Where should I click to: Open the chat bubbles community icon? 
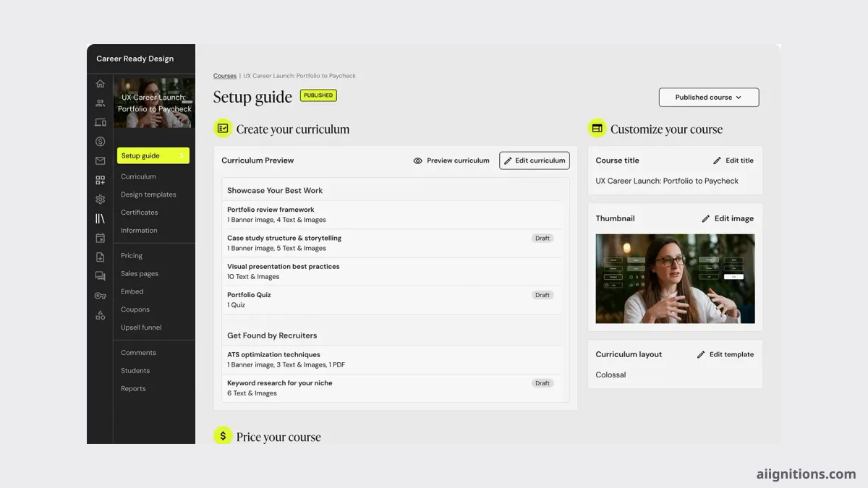[x=100, y=276]
